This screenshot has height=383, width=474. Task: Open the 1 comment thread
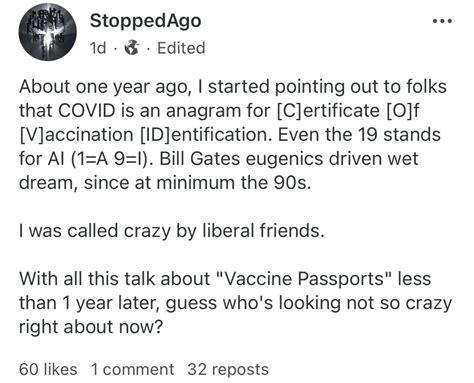click(132, 369)
